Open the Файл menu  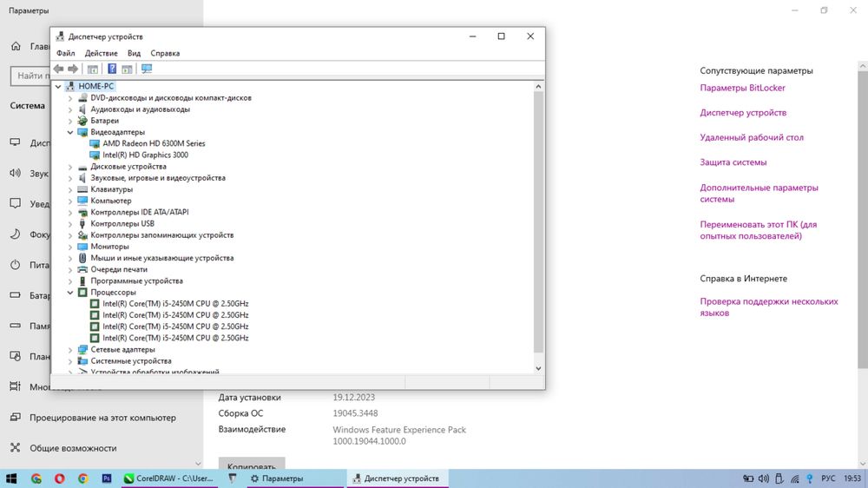point(65,53)
